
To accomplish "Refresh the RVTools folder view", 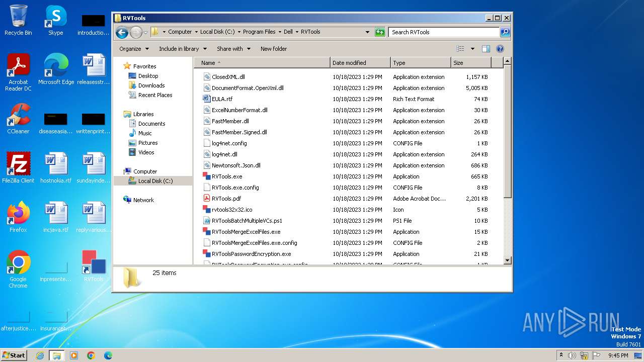I will [x=380, y=32].
